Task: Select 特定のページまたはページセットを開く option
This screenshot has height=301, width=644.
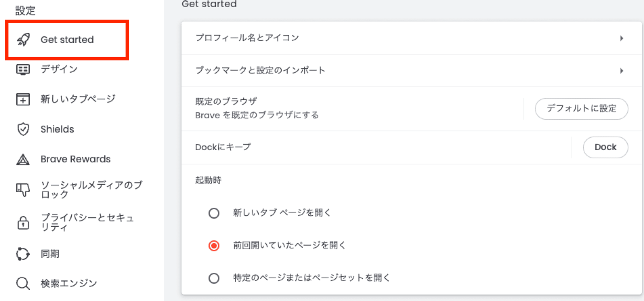Action: [214, 278]
